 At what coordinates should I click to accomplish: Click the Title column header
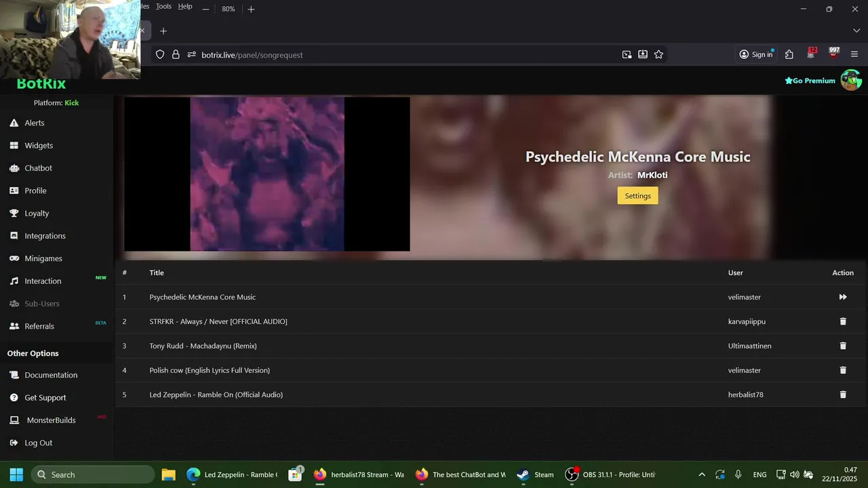point(157,272)
